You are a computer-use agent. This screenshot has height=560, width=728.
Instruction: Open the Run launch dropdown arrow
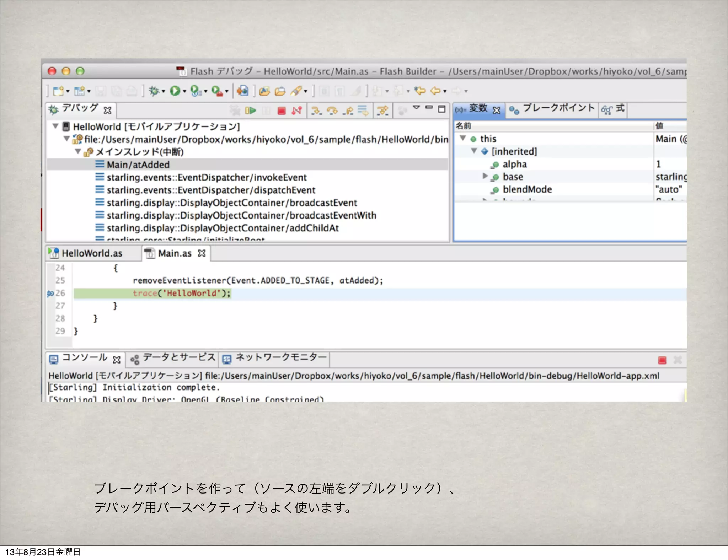(x=184, y=92)
